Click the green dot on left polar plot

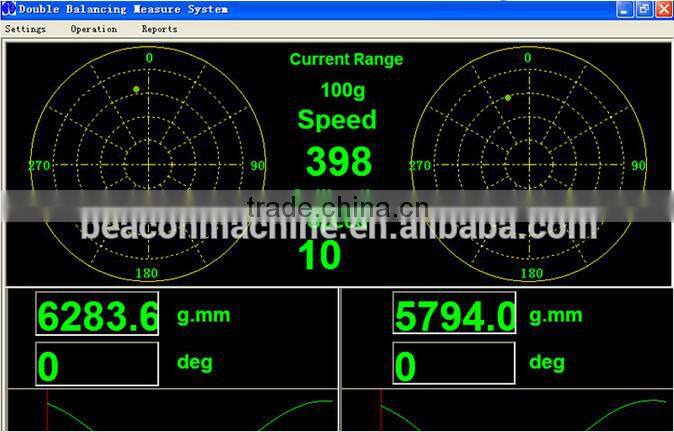coord(136,90)
